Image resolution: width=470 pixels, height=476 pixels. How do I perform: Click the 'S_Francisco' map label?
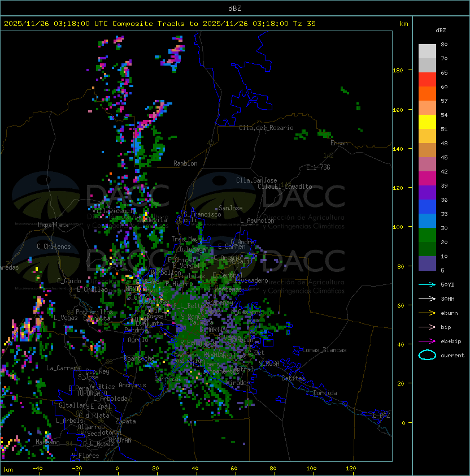pos(202,214)
